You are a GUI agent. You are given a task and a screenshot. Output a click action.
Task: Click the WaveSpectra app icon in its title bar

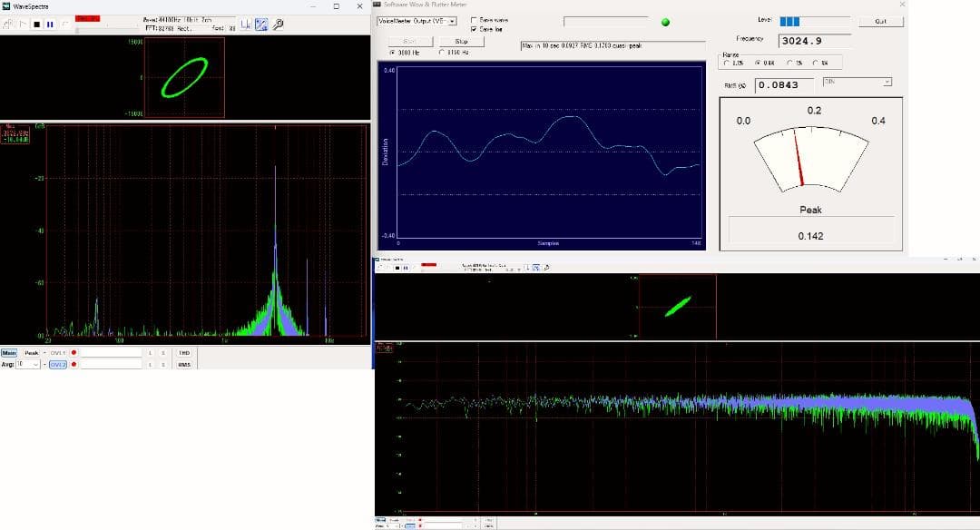click(x=6, y=6)
